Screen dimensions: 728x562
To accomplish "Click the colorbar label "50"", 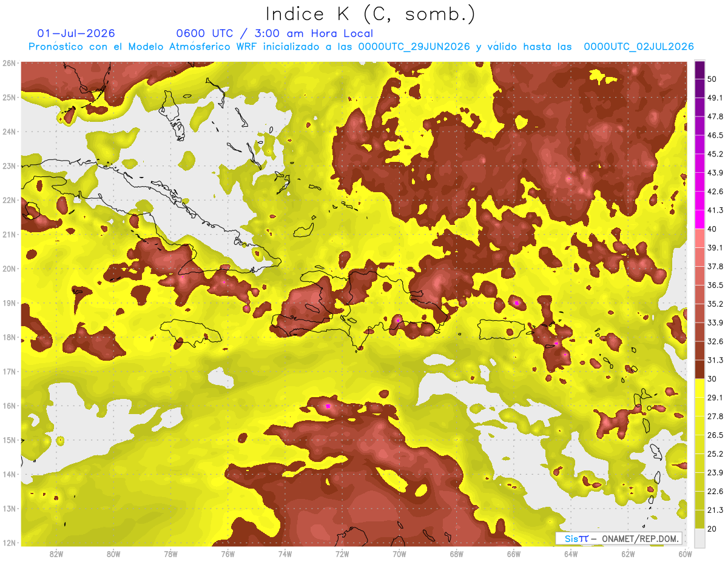I will point(712,79).
